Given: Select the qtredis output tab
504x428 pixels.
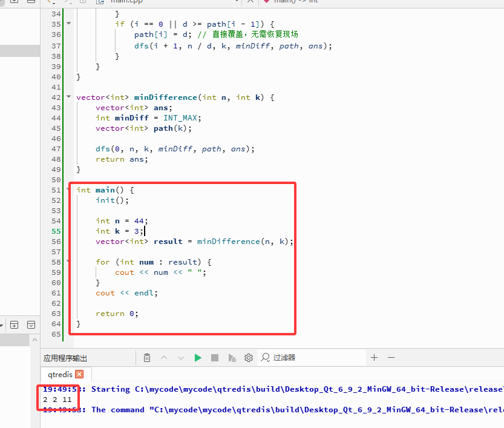Looking at the screenshot, I should 60,374.
